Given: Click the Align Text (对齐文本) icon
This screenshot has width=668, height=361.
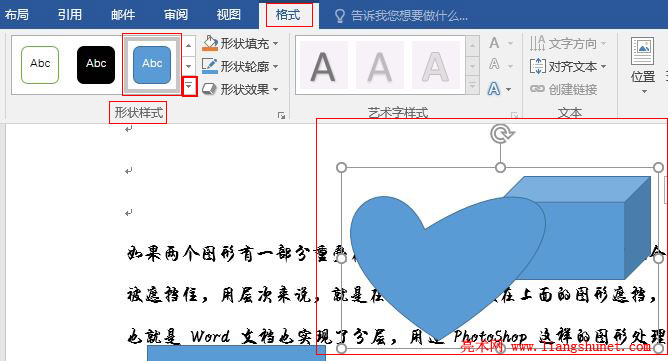Looking at the screenshot, I should tap(538, 66).
